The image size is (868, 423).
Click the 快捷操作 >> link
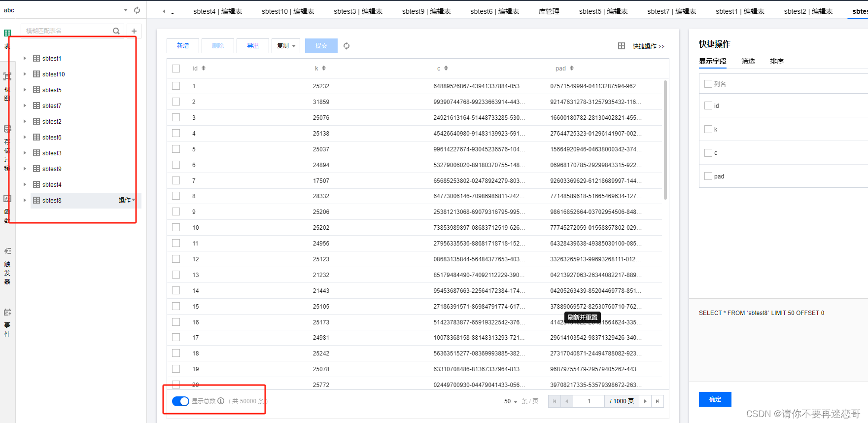[649, 46]
